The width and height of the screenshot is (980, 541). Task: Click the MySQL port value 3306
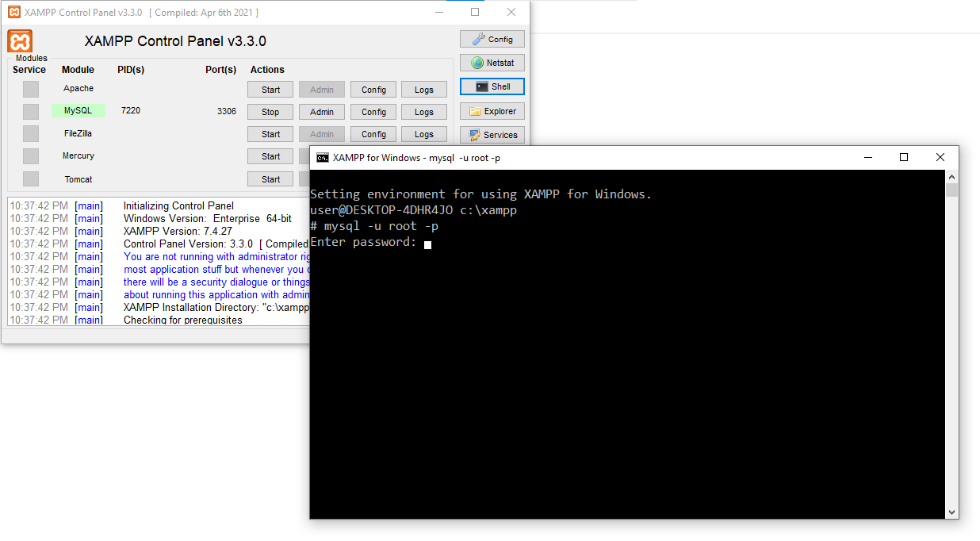tap(227, 111)
